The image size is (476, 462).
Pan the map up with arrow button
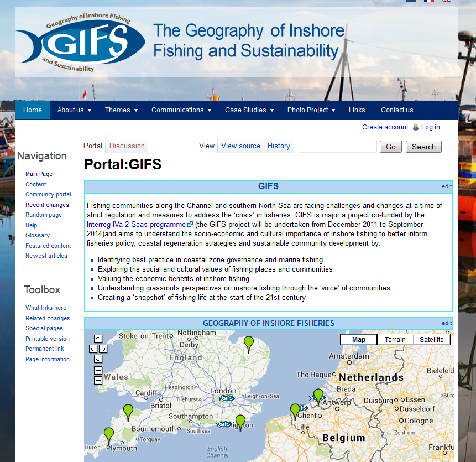click(98, 339)
